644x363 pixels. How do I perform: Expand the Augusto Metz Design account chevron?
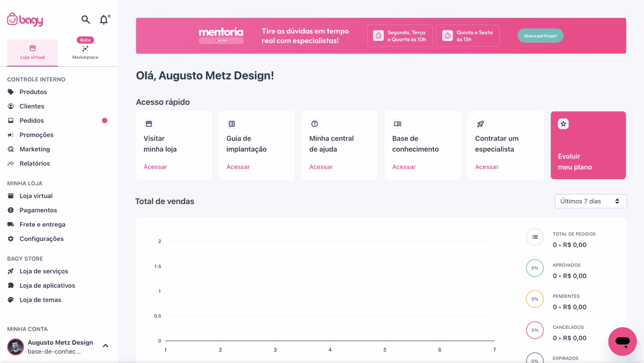pyautogui.click(x=105, y=346)
